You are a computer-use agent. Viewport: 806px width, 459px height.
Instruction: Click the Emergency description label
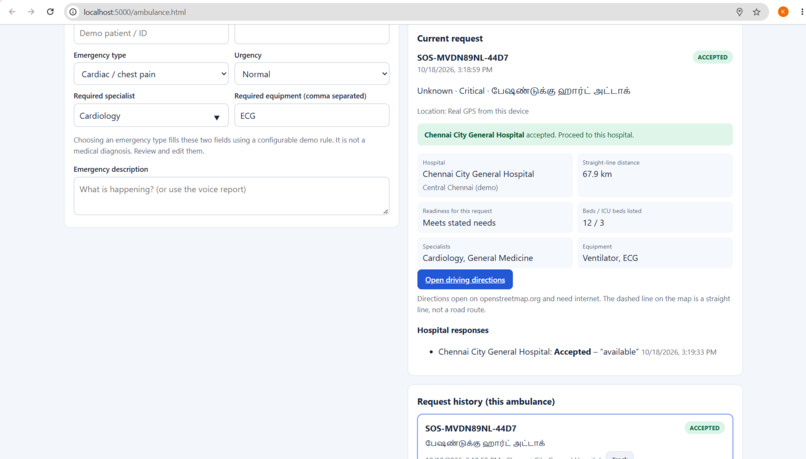[x=111, y=169]
